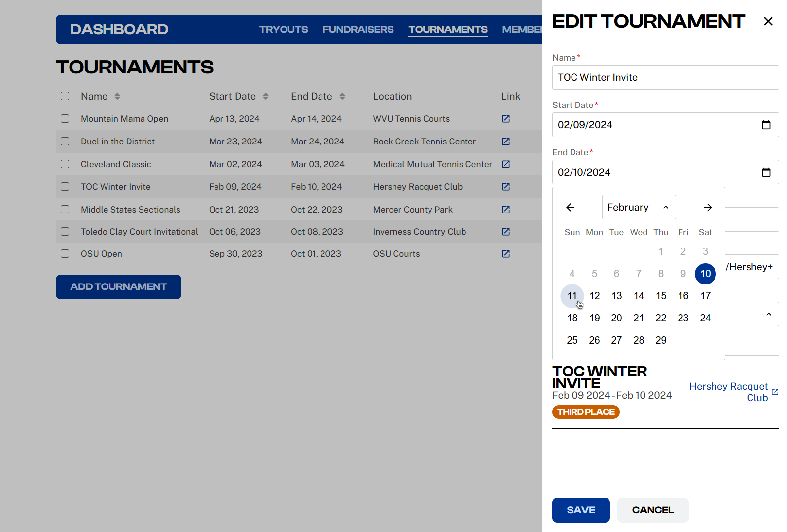787x532 pixels.
Task: Choose February 24 in the calendar
Action: pyautogui.click(x=705, y=318)
